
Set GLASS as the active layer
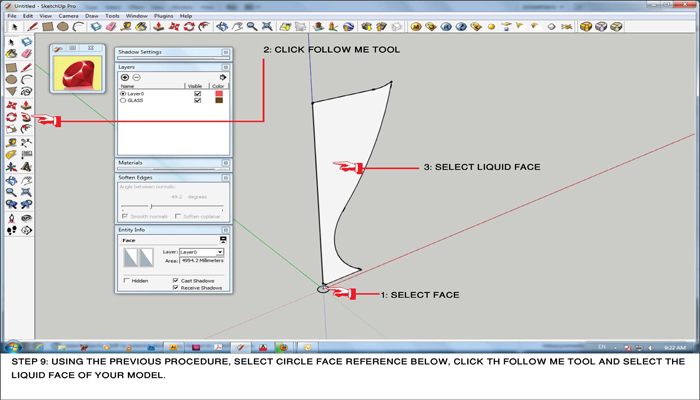pyautogui.click(x=123, y=101)
